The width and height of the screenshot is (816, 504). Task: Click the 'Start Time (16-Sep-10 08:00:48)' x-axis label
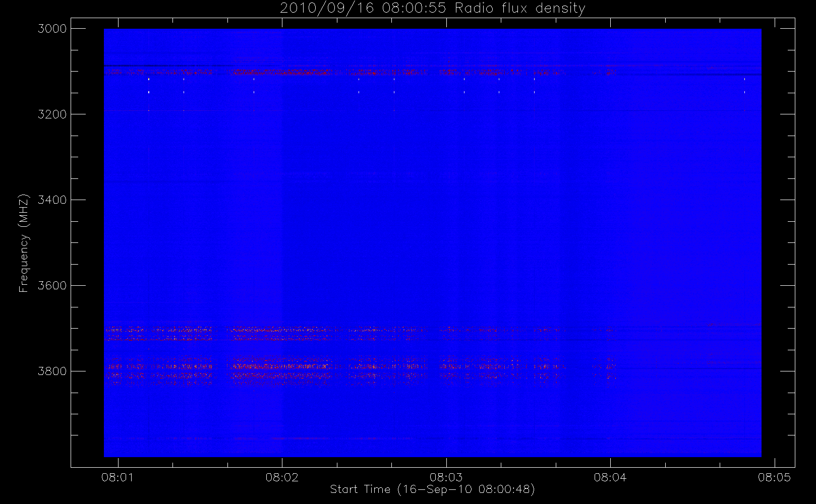click(433, 489)
